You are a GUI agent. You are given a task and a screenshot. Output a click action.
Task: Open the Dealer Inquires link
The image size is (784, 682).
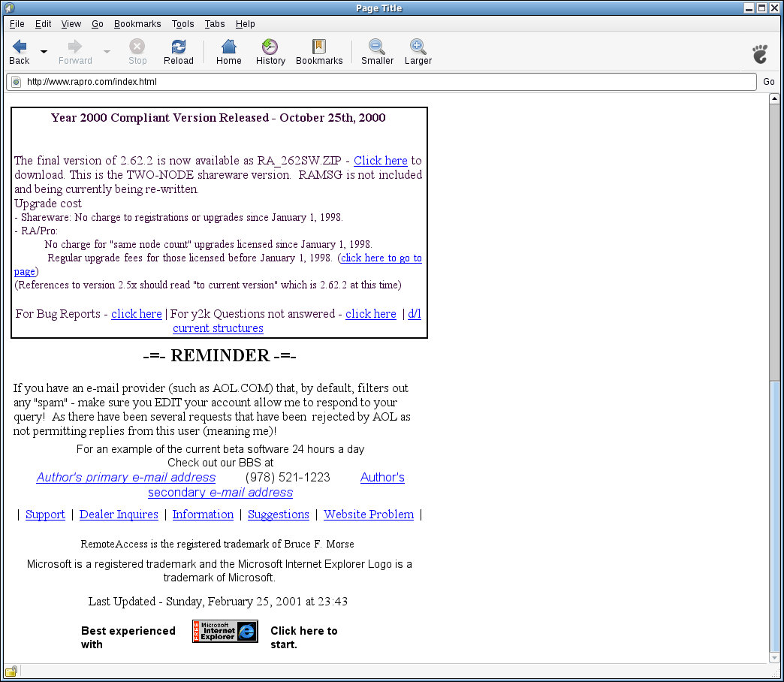119,515
